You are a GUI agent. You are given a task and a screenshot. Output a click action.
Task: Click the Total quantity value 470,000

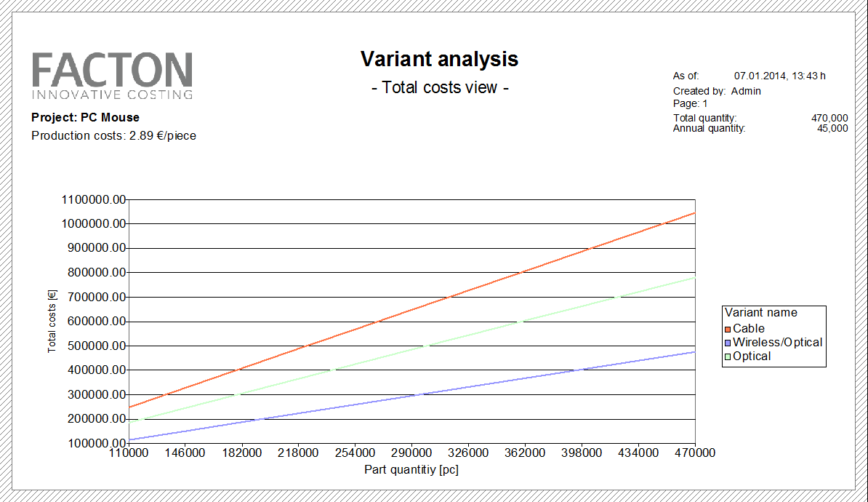click(x=829, y=118)
